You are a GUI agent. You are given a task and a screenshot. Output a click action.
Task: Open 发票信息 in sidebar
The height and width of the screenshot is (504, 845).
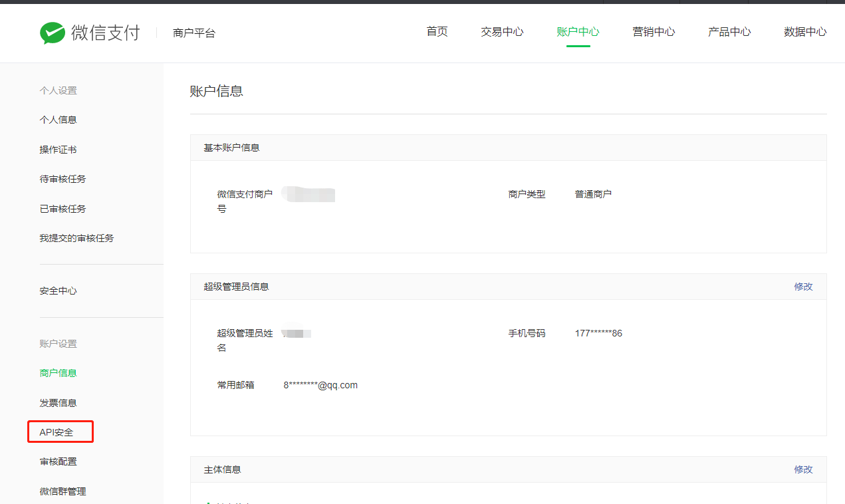pos(58,403)
